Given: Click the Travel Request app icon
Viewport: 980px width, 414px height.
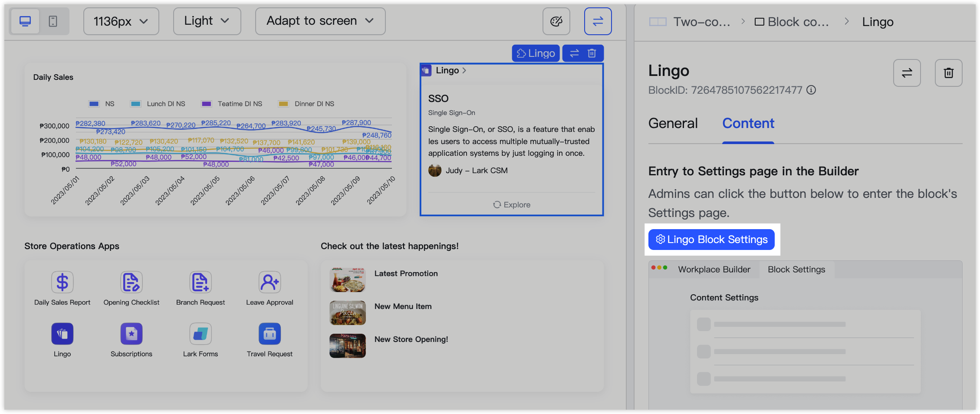Looking at the screenshot, I should click(270, 334).
